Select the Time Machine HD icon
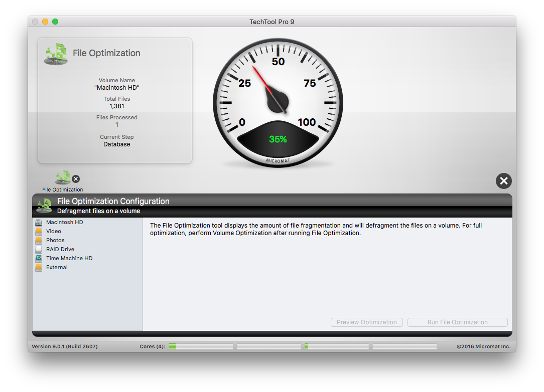Image resolution: width=544 pixels, height=392 pixels. tap(39, 258)
